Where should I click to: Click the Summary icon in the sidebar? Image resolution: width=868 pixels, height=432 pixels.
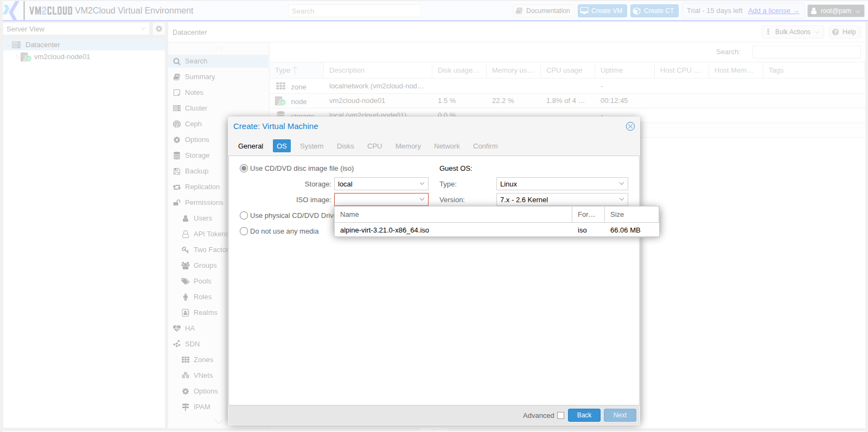point(177,77)
